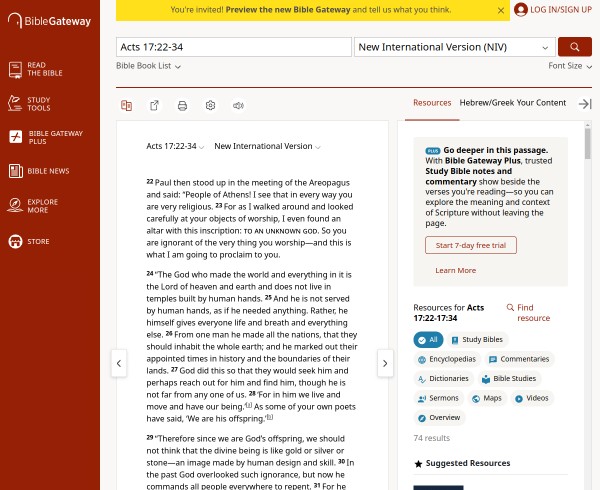Close the yellow invitation banner

pos(501,11)
